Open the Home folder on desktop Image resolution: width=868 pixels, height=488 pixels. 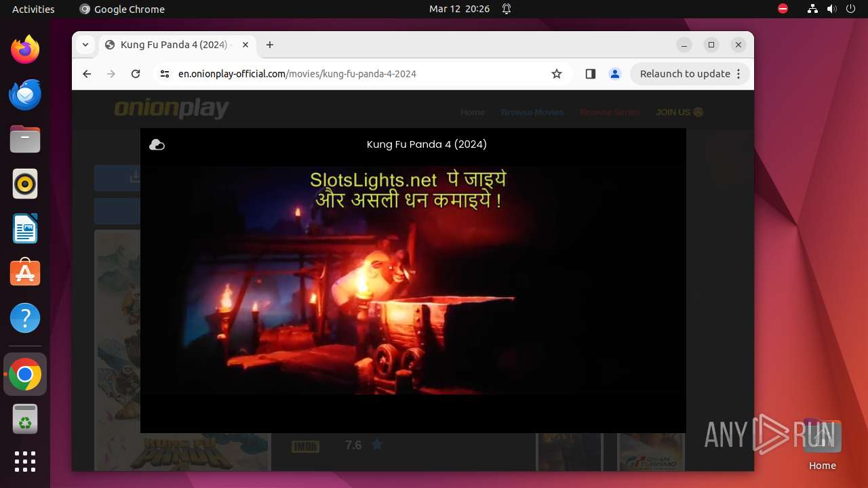click(822, 444)
